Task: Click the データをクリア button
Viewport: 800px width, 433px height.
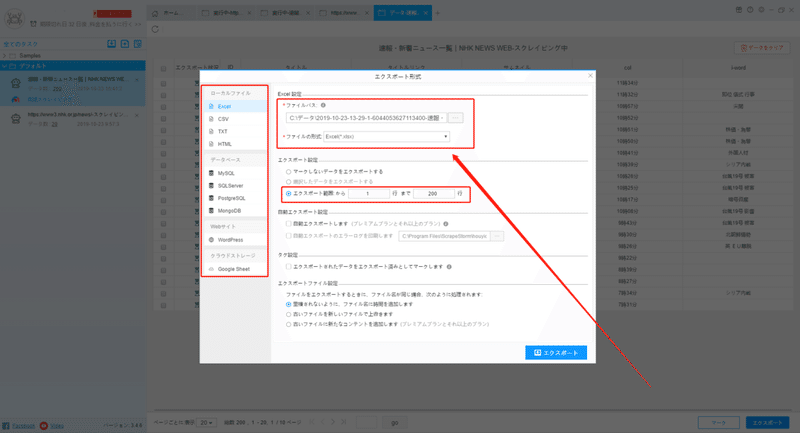Action: click(x=762, y=48)
